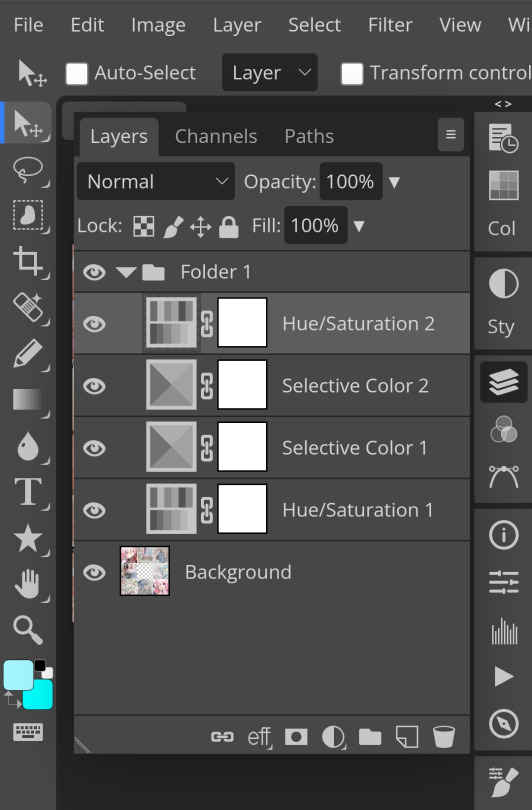Viewport: 532px width, 810px height.
Task: Hide the Selective Color 2 layer
Action: coord(95,386)
